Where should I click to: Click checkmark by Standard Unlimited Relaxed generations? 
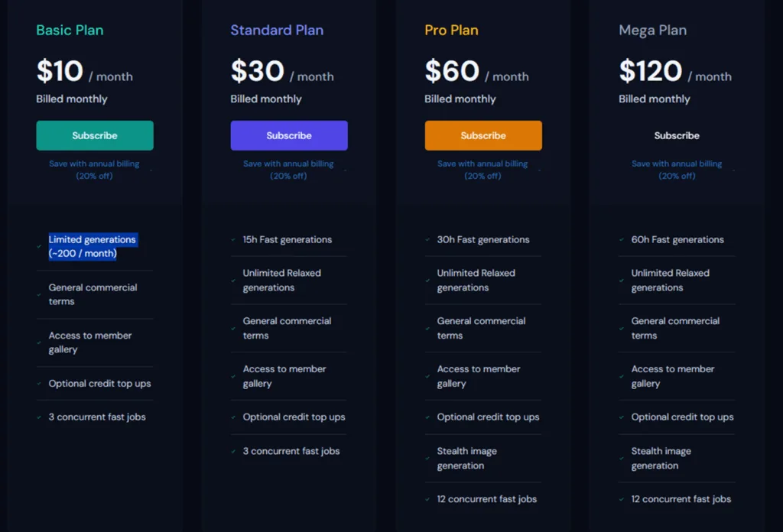(233, 281)
